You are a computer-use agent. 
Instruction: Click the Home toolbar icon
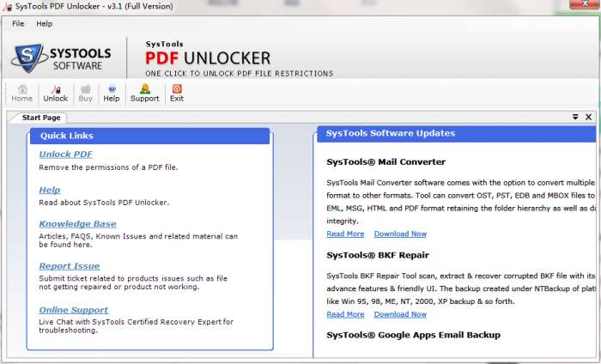[21, 94]
